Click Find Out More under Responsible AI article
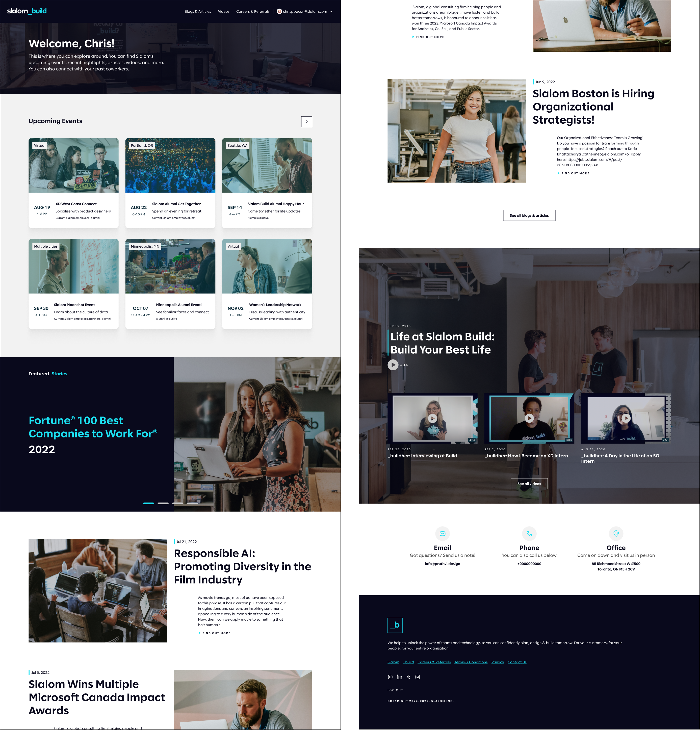Image resolution: width=700 pixels, height=730 pixels. click(x=214, y=633)
